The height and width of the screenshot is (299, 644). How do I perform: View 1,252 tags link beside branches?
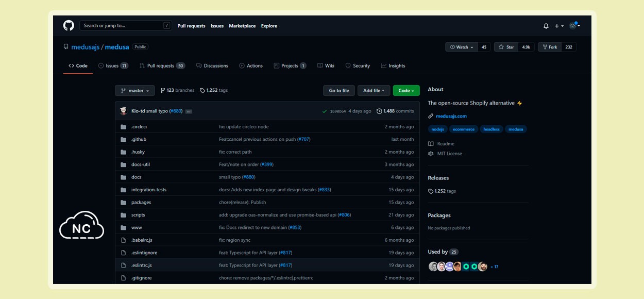(x=214, y=91)
